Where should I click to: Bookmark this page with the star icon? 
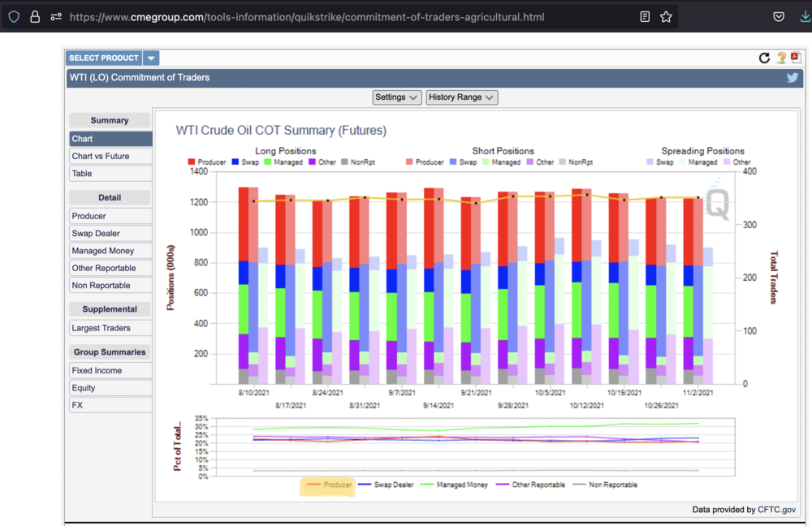tap(666, 16)
